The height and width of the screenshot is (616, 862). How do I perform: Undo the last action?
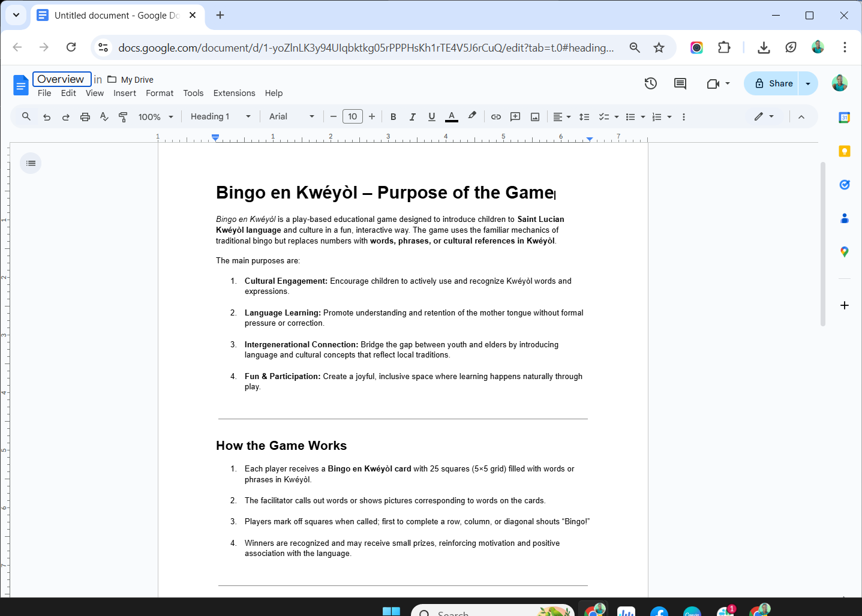47,117
